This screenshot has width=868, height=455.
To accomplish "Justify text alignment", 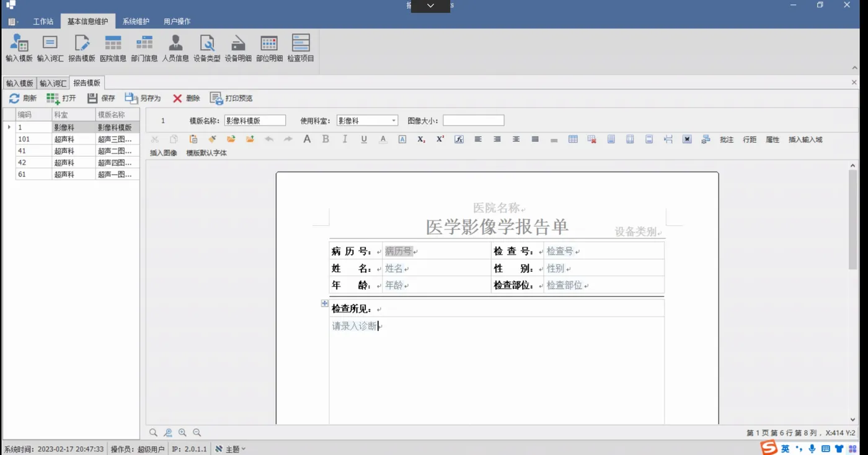I will tap(535, 139).
